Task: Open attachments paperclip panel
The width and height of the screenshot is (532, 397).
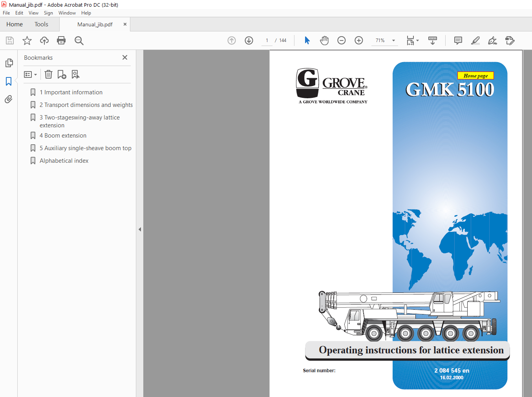Action: pyautogui.click(x=9, y=99)
